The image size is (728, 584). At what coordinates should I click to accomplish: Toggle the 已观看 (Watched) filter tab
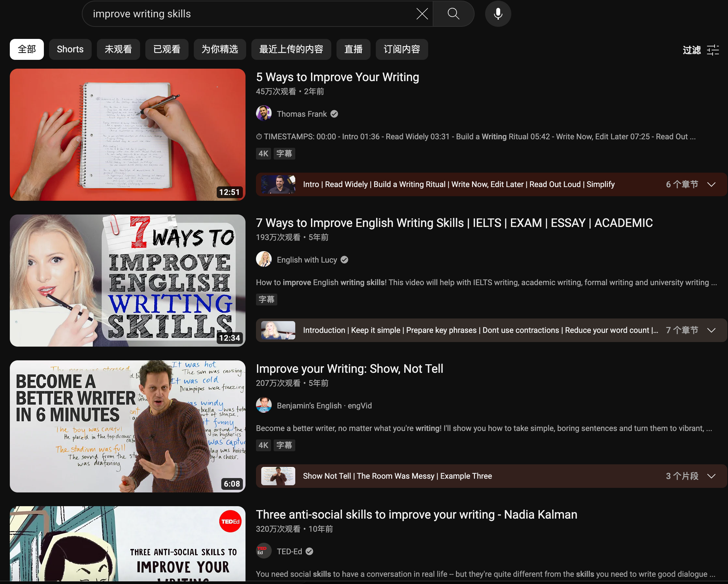[x=168, y=49]
